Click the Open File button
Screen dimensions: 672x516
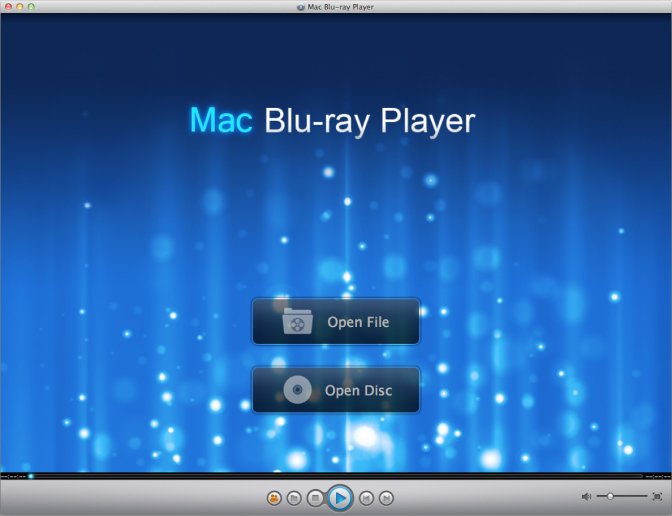coord(336,321)
